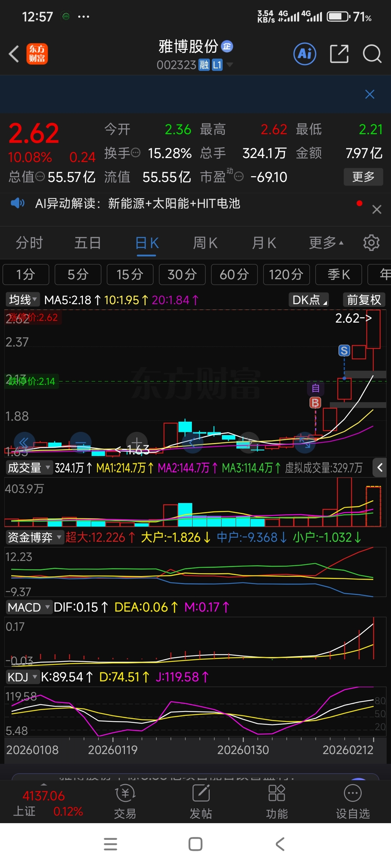
Task: Open the Ai assistant icon
Action: [304, 54]
